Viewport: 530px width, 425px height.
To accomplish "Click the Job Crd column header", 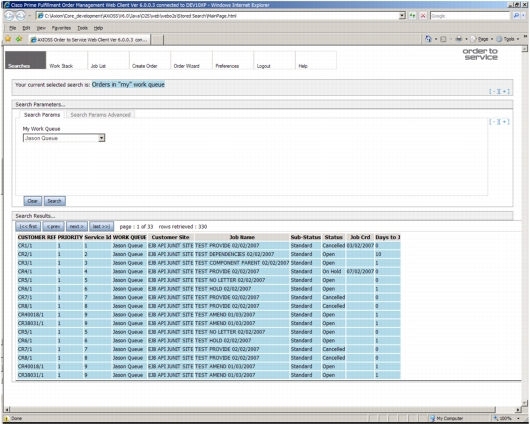I will [360, 237].
